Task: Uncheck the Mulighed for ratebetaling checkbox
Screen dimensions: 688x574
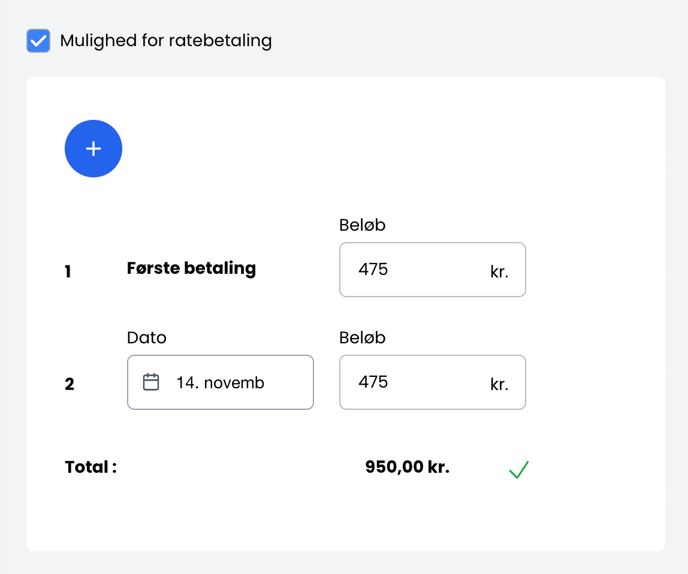Action: pyautogui.click(x=38, y=41)
